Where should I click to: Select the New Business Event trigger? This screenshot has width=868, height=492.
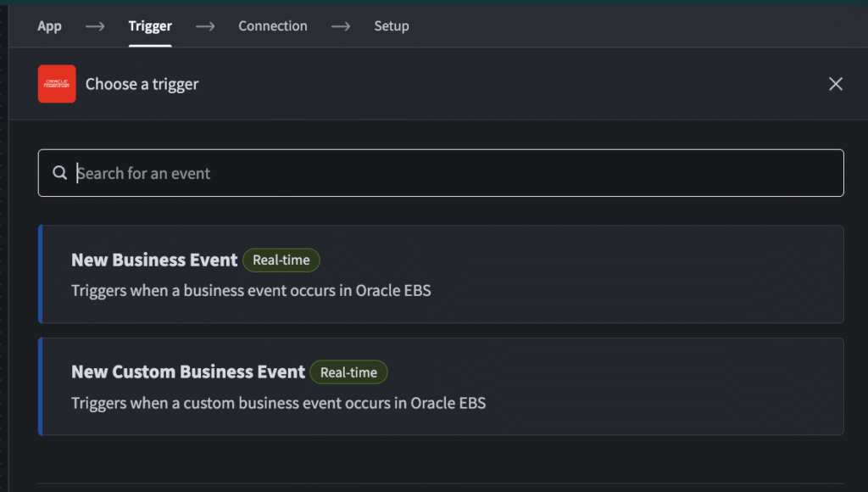pyautogui.click(x=154, y=260)
